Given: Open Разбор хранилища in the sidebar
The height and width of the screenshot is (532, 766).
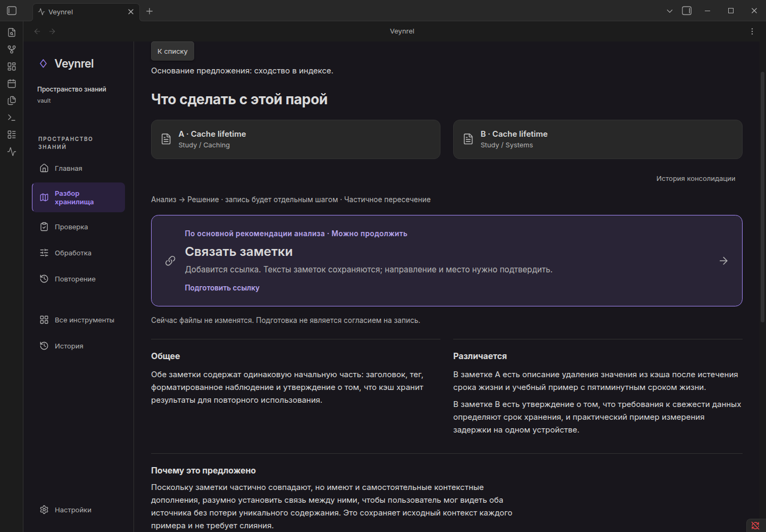Looking at the screenshot, I should pyautogui.click(x=79, y=197).
